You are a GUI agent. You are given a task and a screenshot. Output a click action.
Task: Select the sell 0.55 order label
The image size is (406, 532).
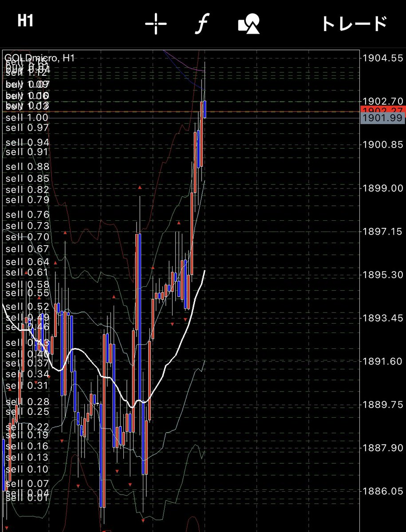click(27, 293)
